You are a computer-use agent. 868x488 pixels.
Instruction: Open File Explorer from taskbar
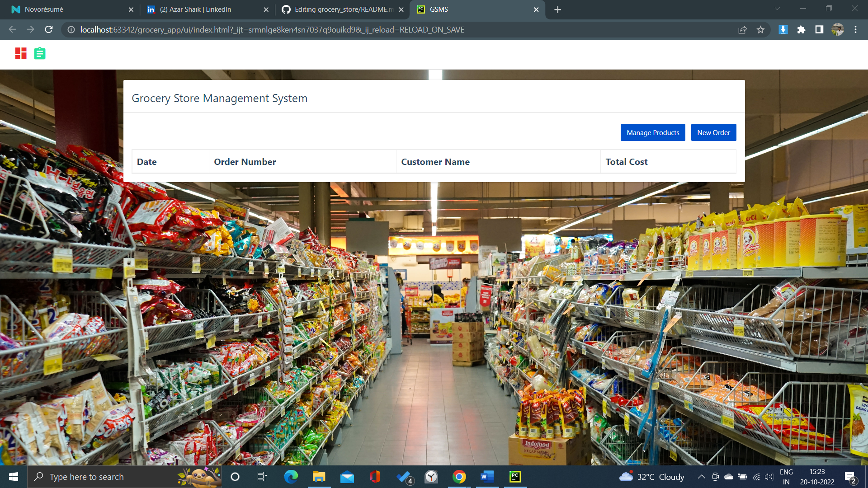pyautogui.click(x=319, y=477)
